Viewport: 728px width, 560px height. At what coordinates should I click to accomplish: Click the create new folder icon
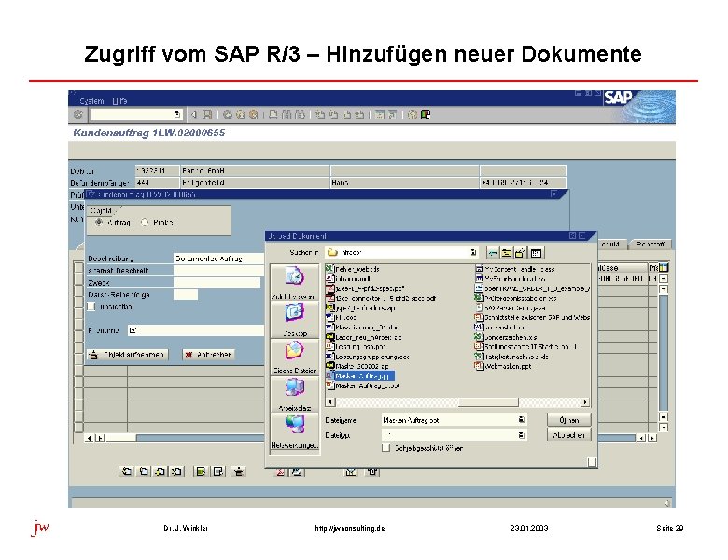click(520, 253)
